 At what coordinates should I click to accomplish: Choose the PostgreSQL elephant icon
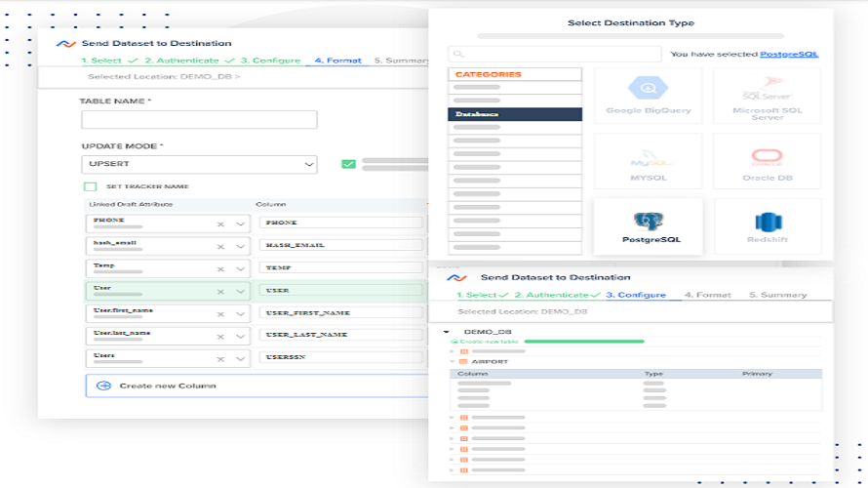point(649,221)
